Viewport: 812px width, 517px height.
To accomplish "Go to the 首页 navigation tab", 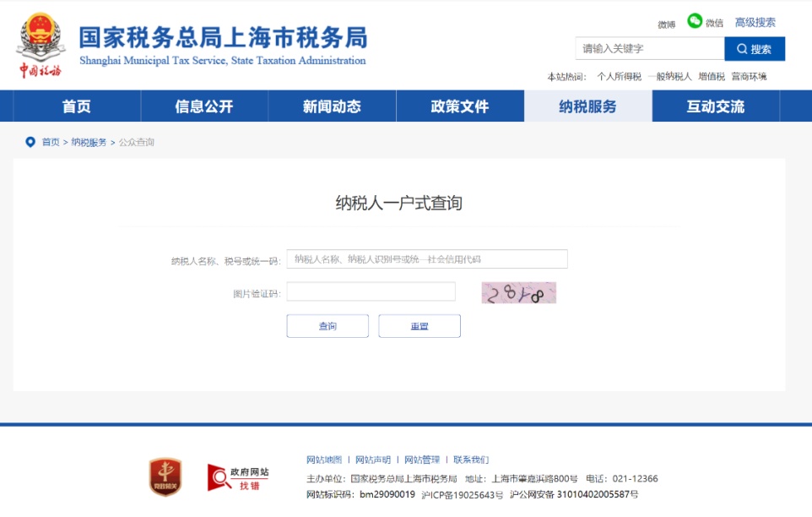I will 77,106.
